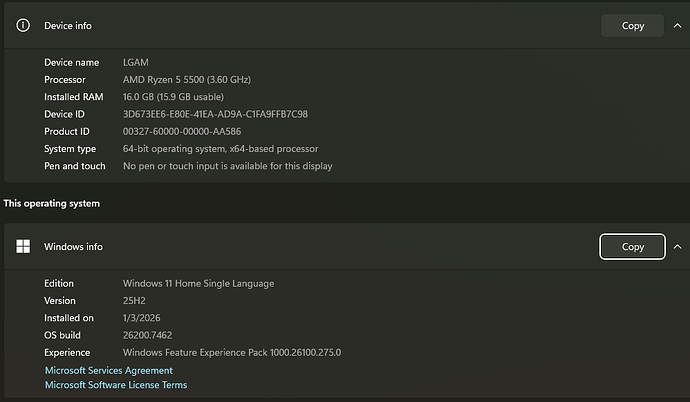The image size is (690, 402).
Task: Click the Windows info header title
Action: (x=73, y=247)
